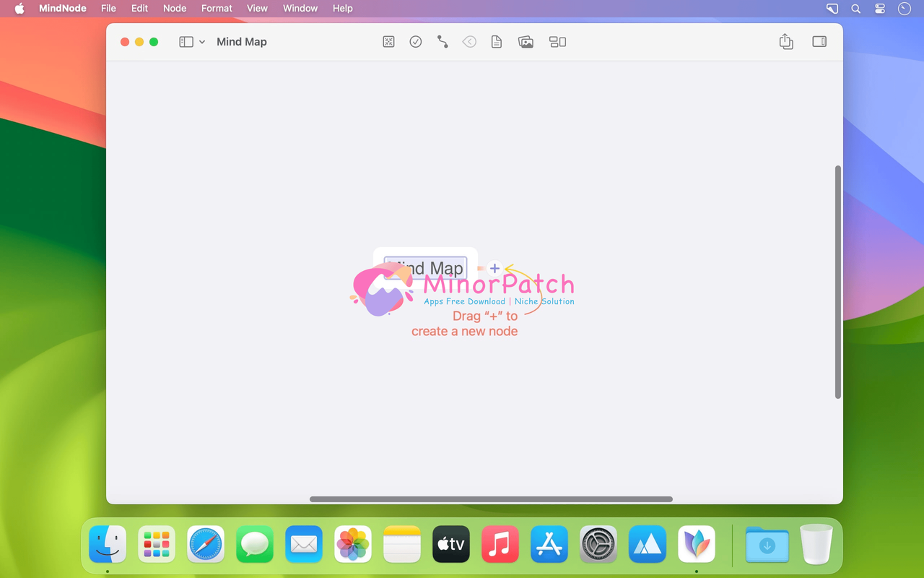924x578 pixels.
Task: Open the MindNode application menu
Action: point(63,9)
